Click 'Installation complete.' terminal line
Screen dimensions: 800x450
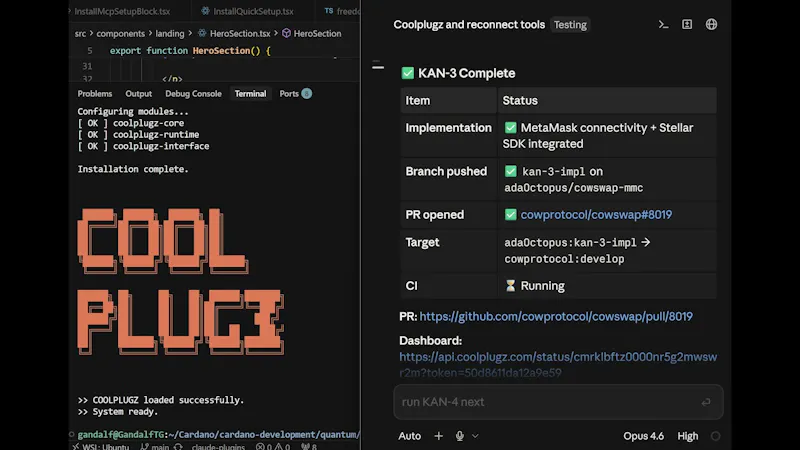pos(133,169)
